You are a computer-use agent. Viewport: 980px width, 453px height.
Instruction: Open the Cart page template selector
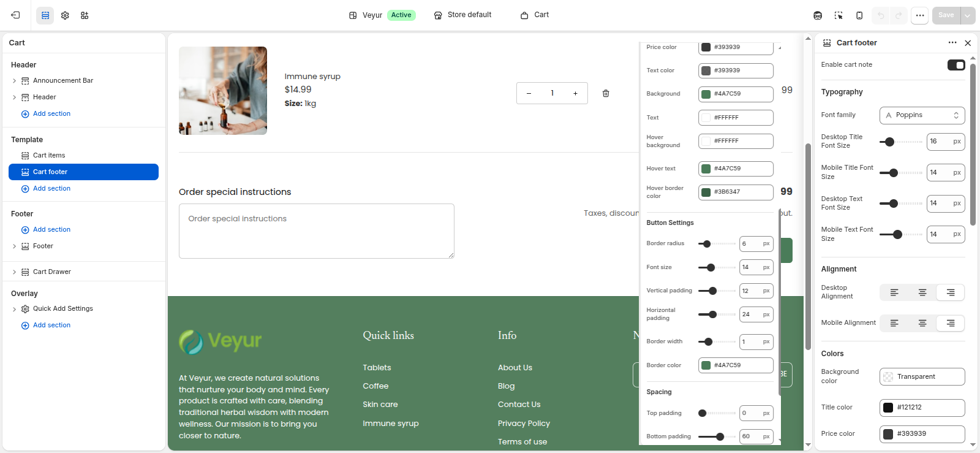(x=534, y=15)
